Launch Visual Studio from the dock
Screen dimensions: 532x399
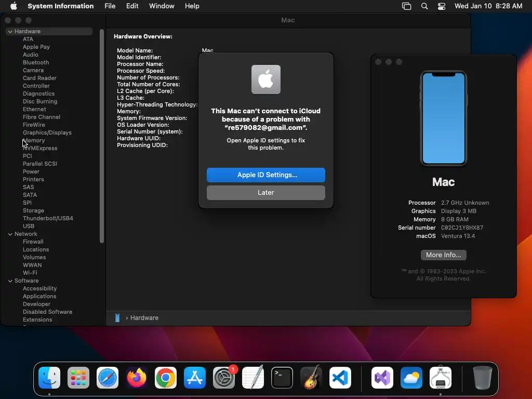[x=382, y=378]
